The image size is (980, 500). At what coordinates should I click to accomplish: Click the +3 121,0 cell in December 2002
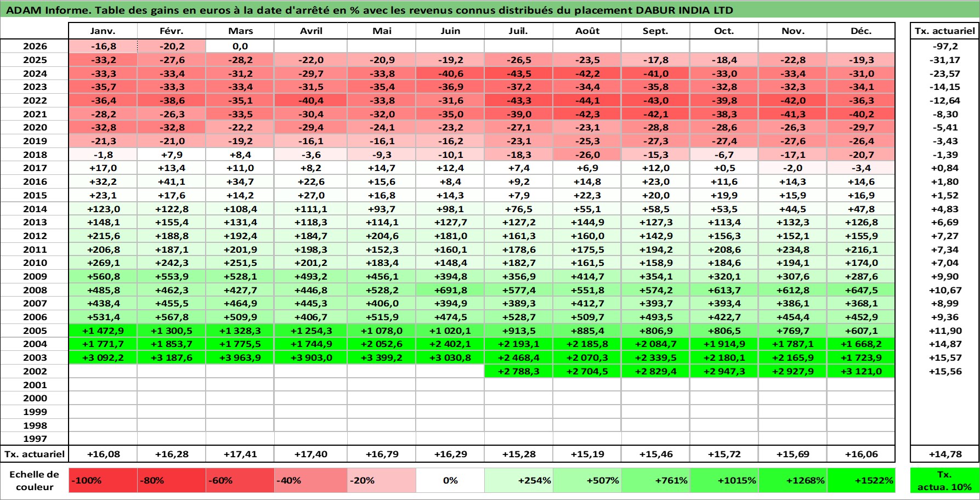861,371
